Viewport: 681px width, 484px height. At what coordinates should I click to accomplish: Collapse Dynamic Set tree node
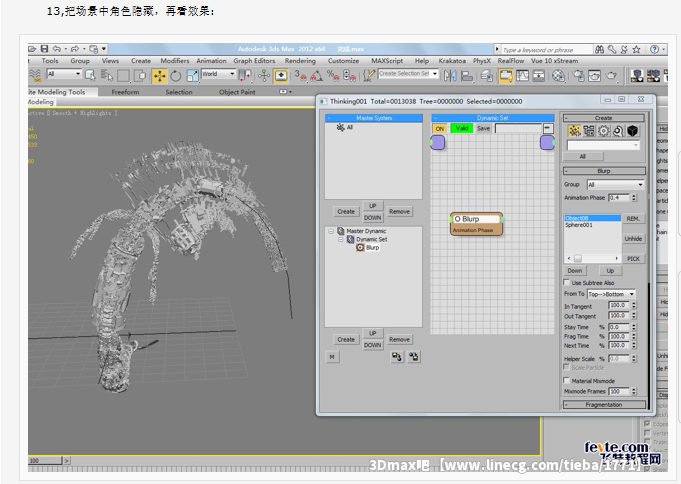[x=340, y=239]
